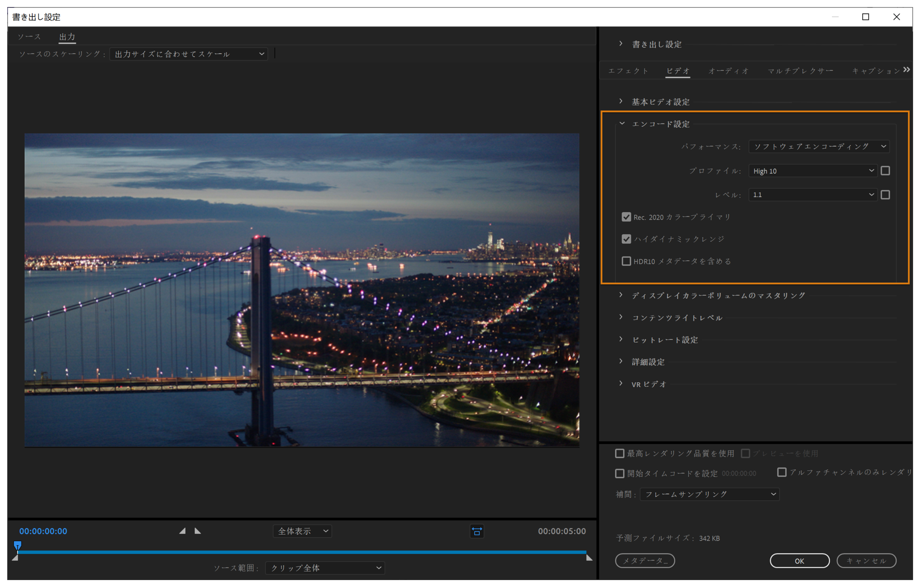Image resolution: width=921 pixels, height=588 pixels.
Task: Click the メタデータ button
Action: [x=645, y=561]
